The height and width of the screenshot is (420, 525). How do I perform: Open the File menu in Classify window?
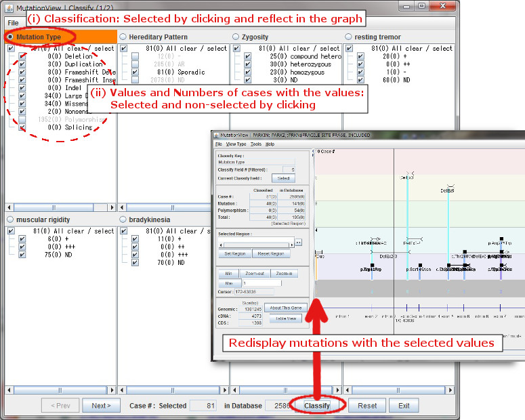[x=13, y=23]
